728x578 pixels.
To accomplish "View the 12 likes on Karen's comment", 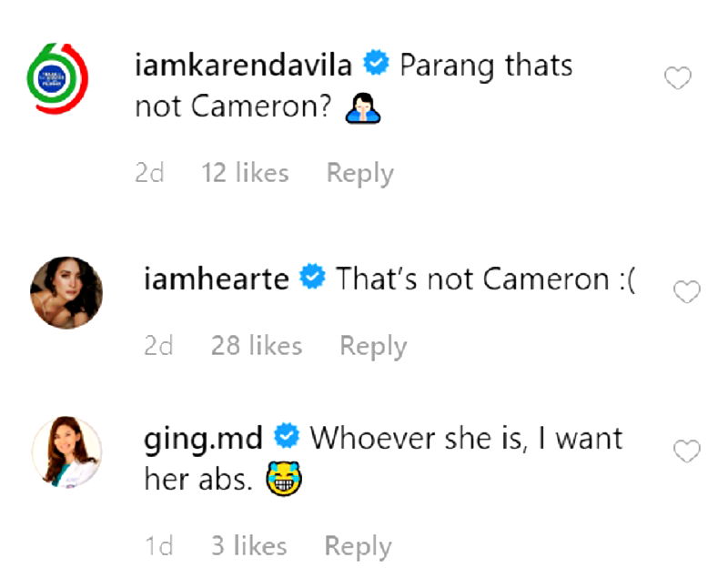I will point(245,173).
